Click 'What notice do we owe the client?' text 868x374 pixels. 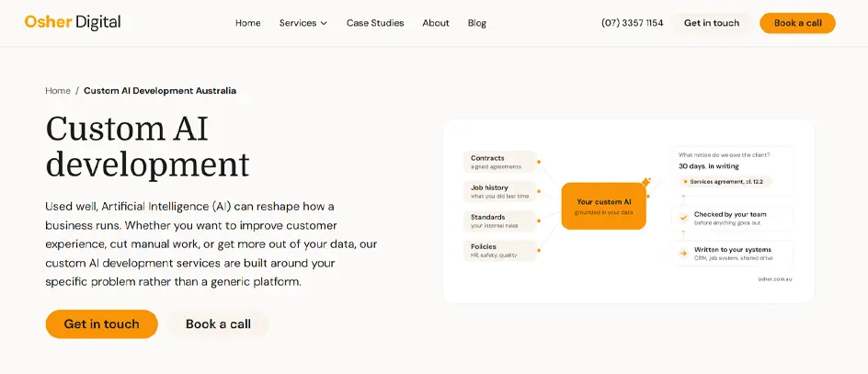click(724, 155)
